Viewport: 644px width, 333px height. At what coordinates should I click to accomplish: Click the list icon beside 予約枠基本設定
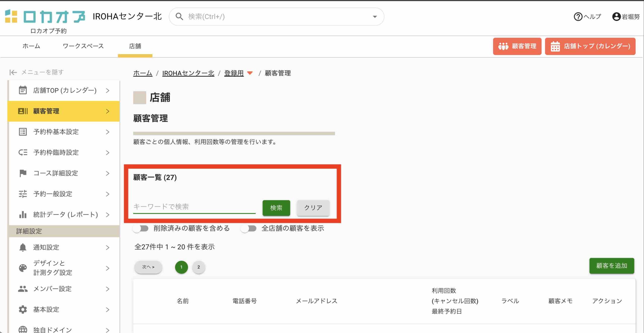(23, 132)
